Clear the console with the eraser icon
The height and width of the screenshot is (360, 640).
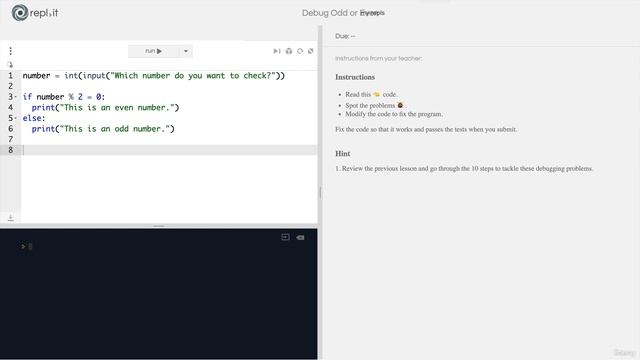coord(300,238)
